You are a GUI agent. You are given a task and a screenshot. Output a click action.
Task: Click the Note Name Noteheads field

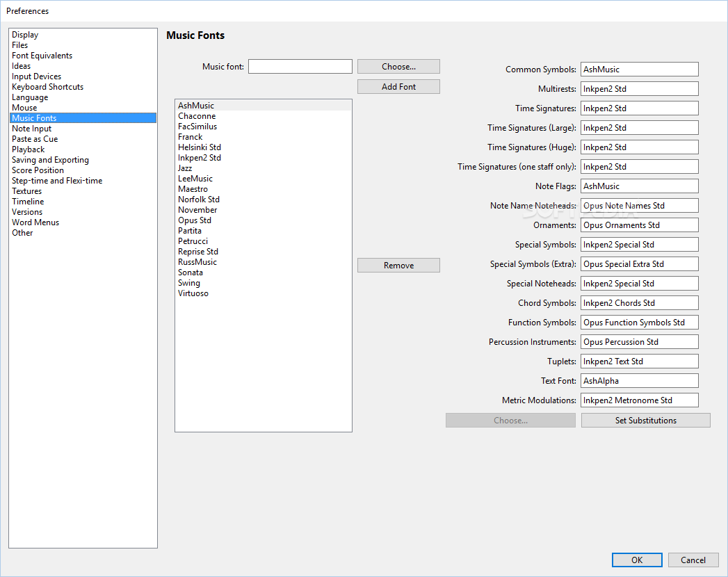click(x=639, y=206)
